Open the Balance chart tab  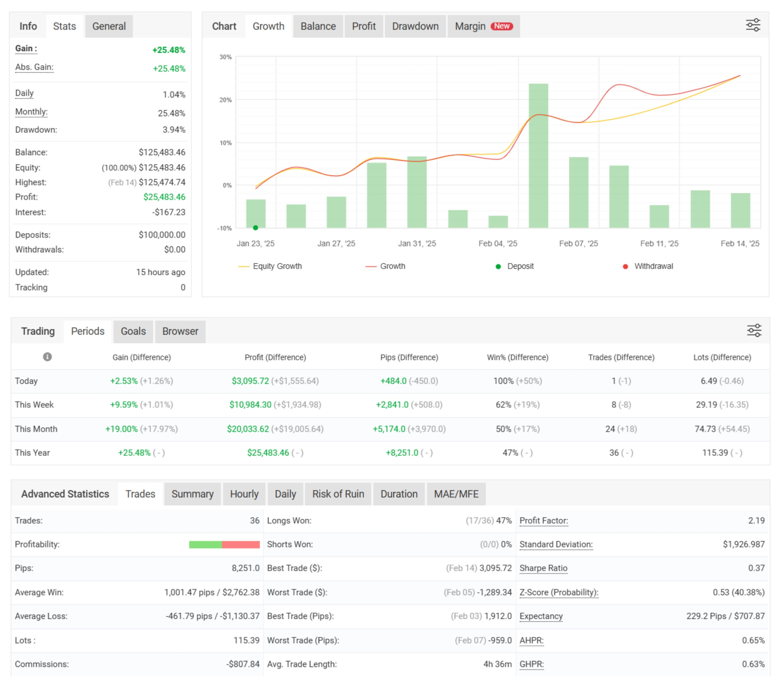tap(318, 26)
